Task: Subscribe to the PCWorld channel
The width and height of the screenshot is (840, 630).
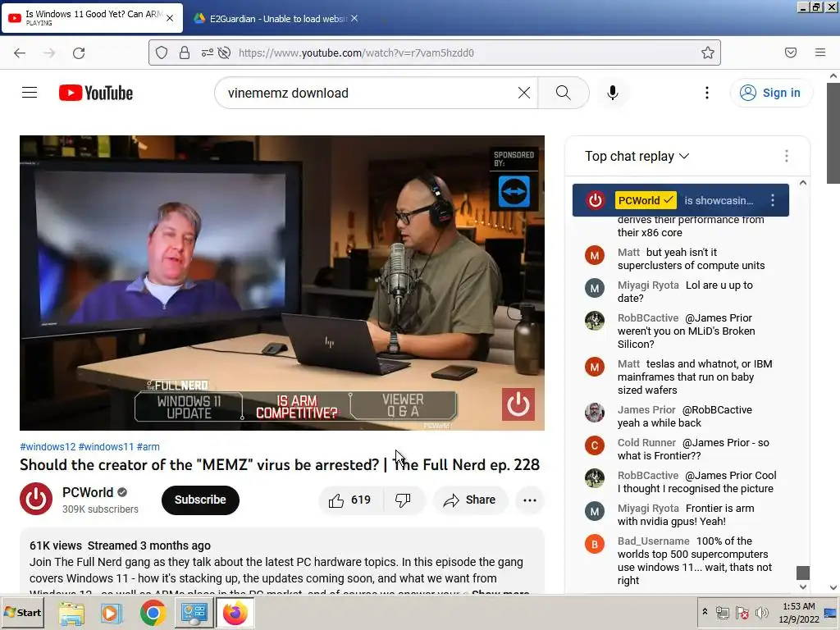Action: [x=200, y=500]
